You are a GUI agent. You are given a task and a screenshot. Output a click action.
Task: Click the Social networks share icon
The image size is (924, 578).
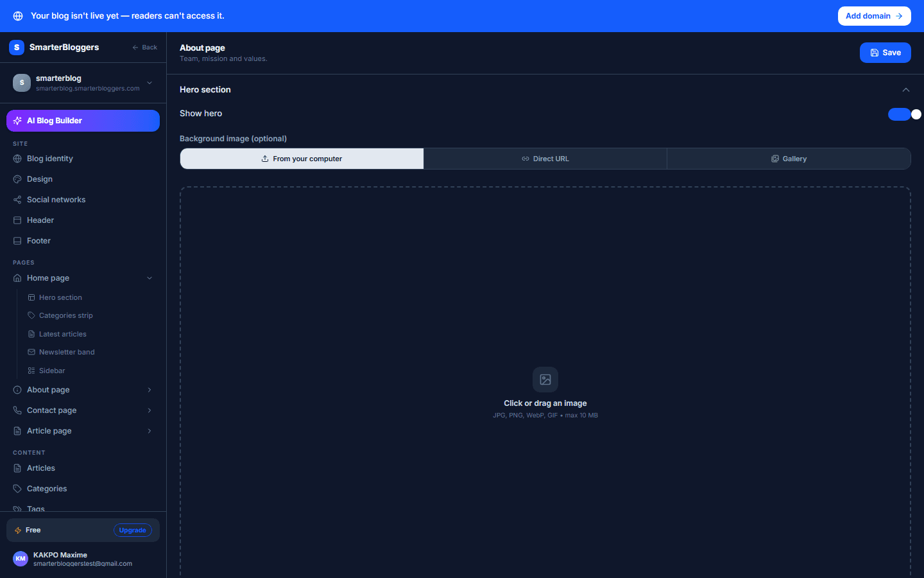click(17, 200)
